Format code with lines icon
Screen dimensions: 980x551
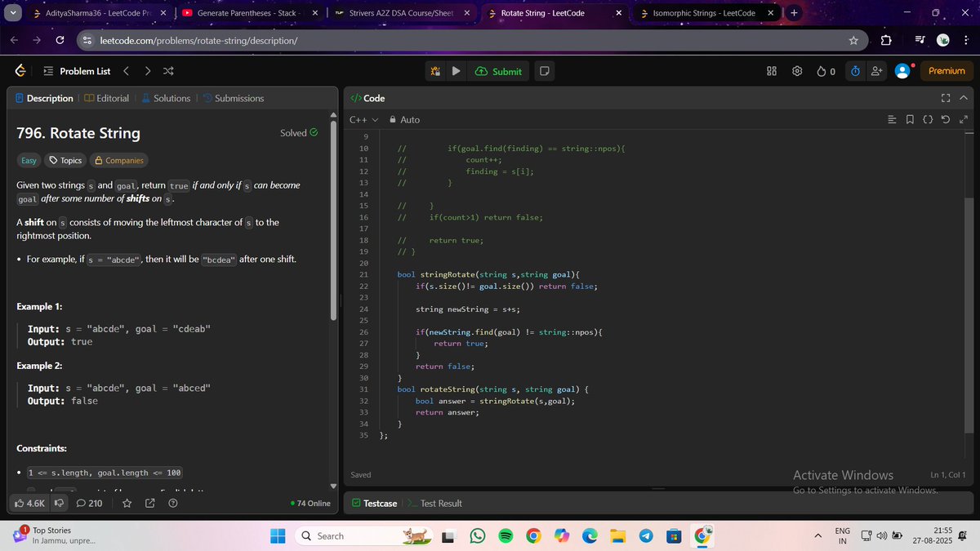point(892,120)
